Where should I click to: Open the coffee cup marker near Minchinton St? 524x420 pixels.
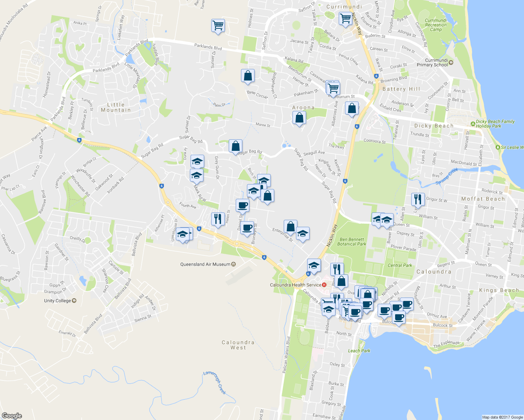pyautogui.click(x=407, y=304)
